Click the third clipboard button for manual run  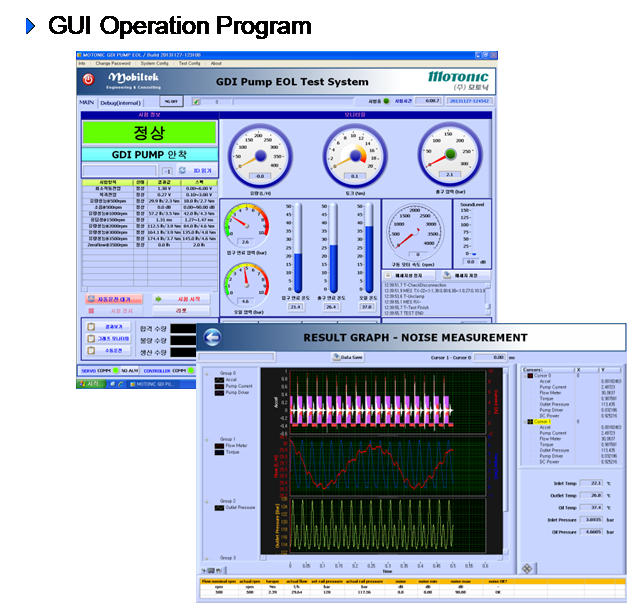[108, 350]
